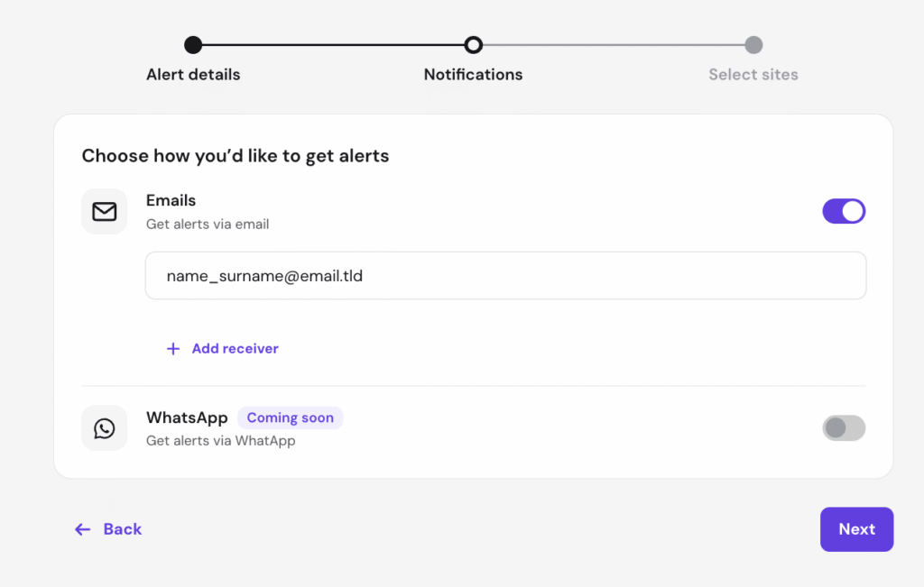Click the grey Select sites step dot
924x587 pixels.
click(753, 45)
